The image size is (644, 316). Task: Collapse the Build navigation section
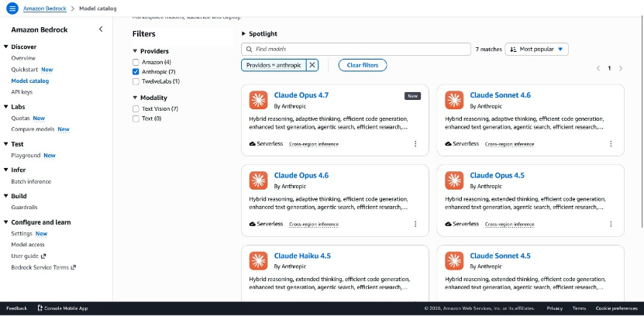tap(5, 196)
